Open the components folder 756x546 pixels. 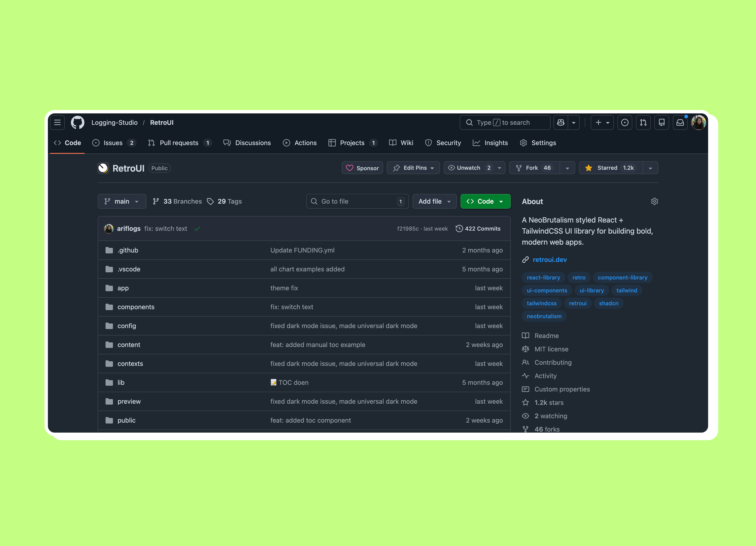(136, 307)
